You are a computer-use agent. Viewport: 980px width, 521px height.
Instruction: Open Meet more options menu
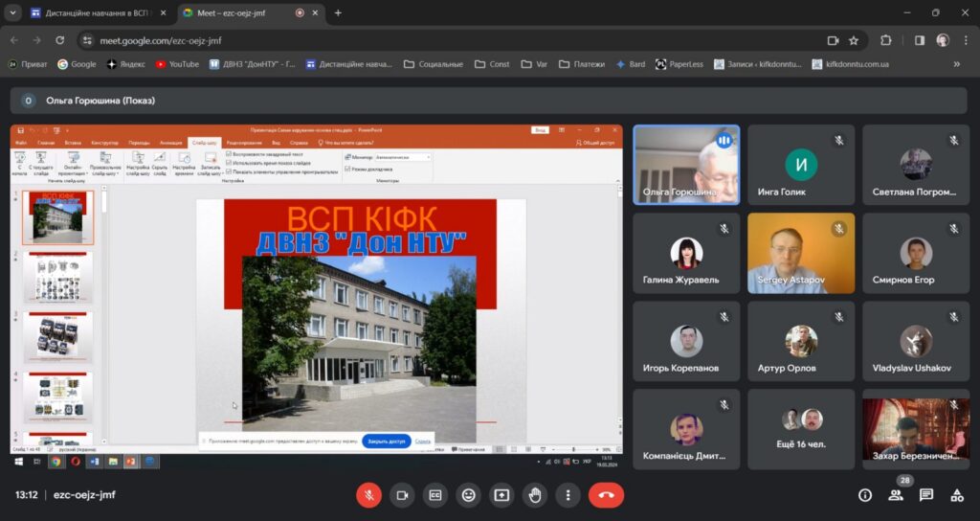568,495
